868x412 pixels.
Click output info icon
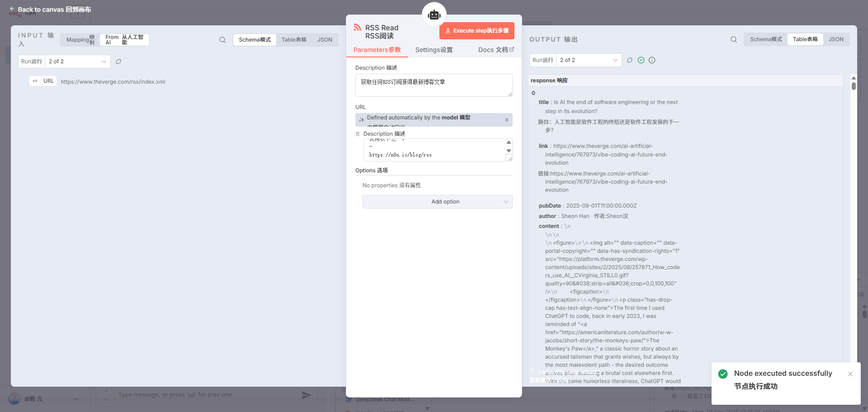(652, 60)
